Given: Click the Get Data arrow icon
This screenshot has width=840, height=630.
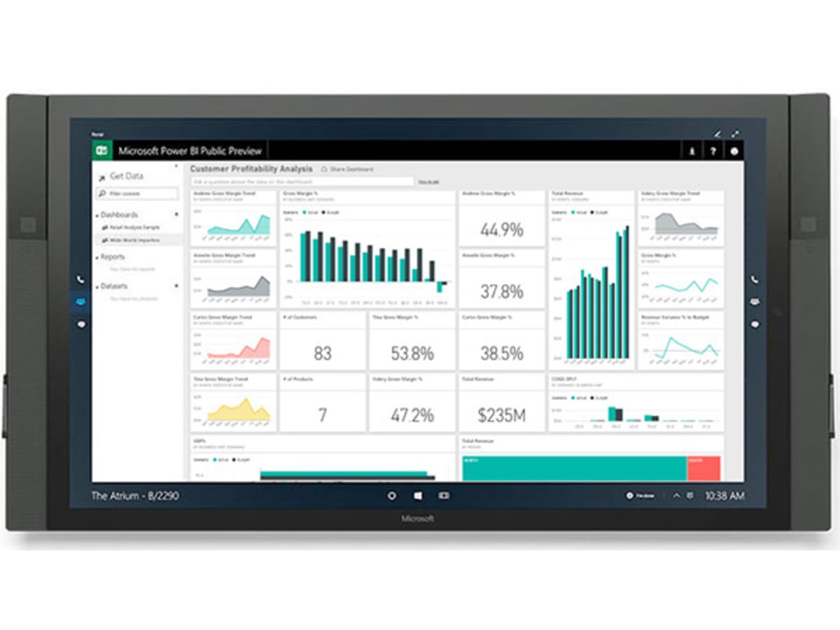Looking at the screenshot, I should pyautogui.click(x=102, y=177).
